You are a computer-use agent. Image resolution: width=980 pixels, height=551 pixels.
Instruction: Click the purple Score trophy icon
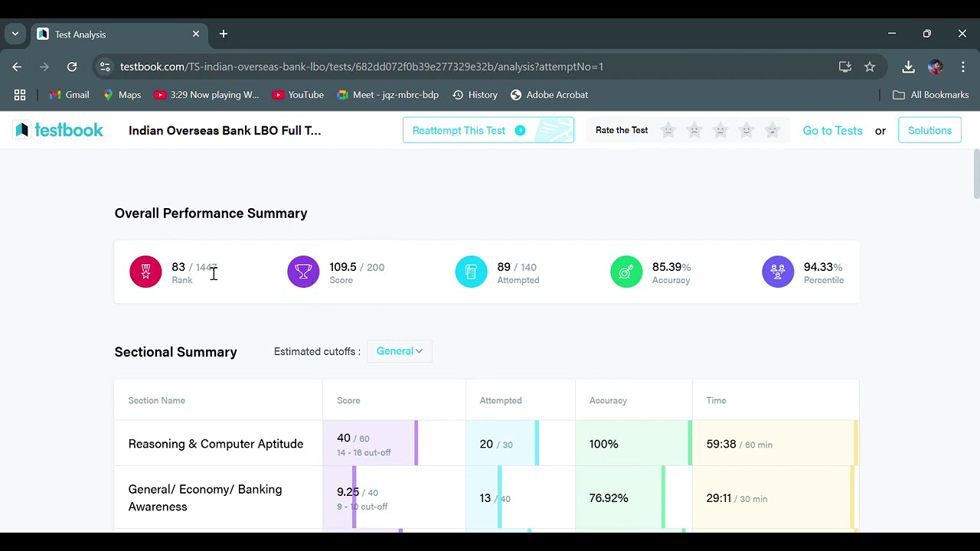(x=303, y=272)
